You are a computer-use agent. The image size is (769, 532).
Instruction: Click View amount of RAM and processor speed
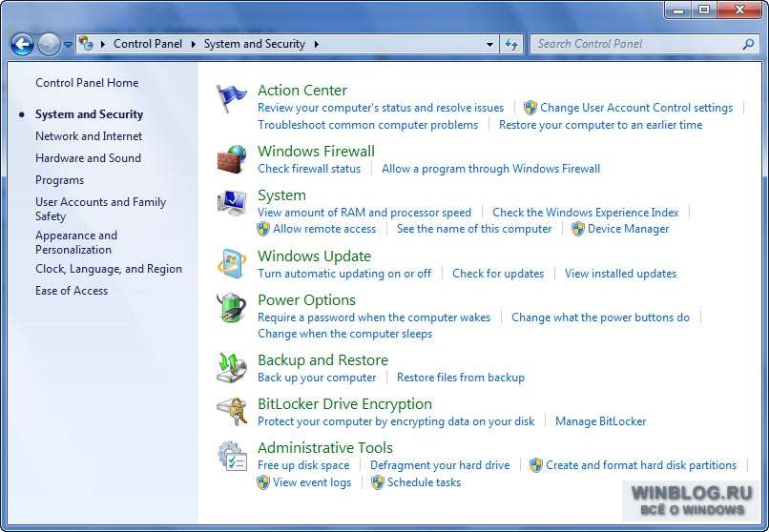[x=364, y=213]
